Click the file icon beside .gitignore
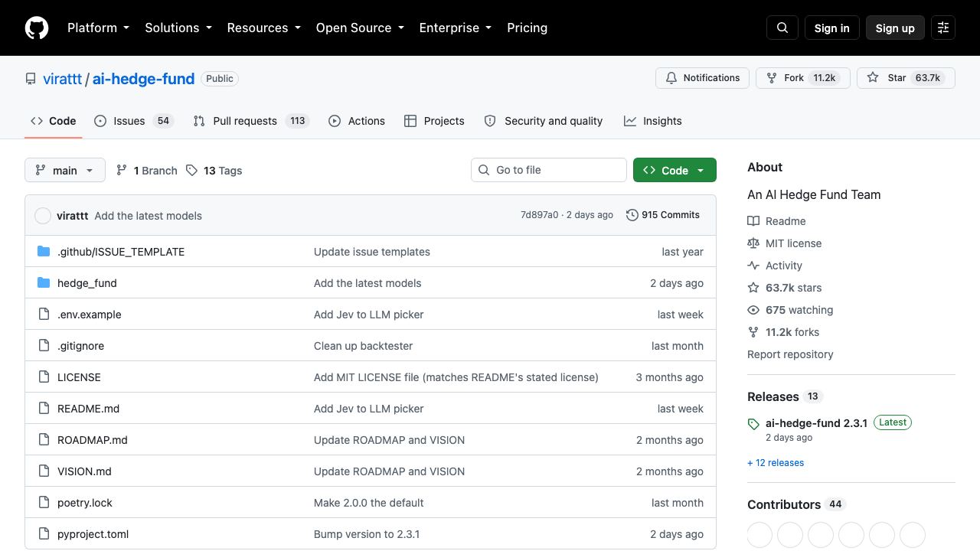Viewport: 980px width, 551px height. tap(44, 346)
